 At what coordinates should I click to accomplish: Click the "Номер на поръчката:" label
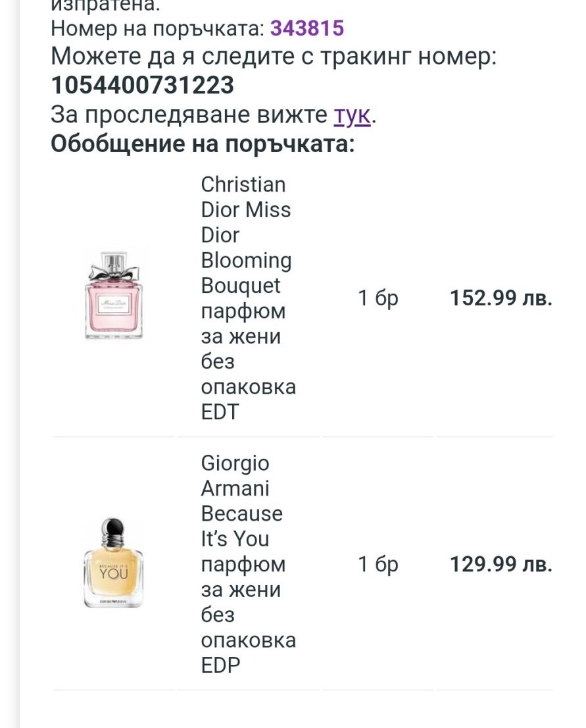158,28
